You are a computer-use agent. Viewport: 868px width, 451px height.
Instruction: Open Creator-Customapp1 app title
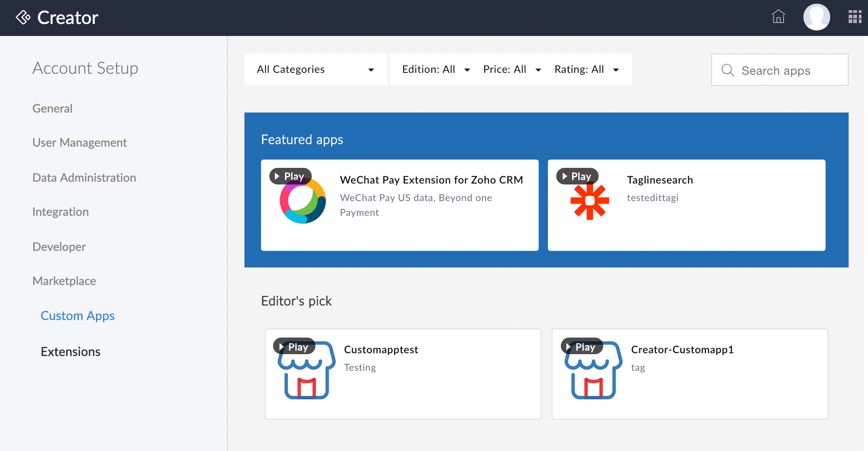point(683,350)
